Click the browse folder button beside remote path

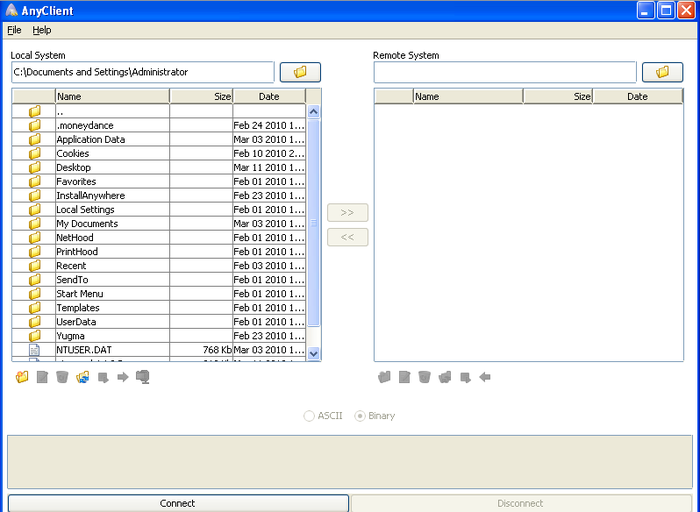click(x=662, y=72)
